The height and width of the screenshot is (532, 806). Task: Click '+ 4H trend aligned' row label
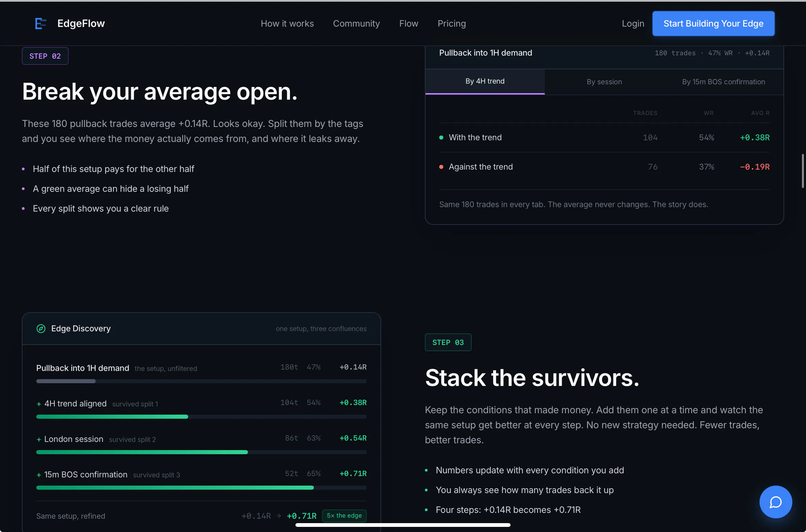click(x=72, y=404)
